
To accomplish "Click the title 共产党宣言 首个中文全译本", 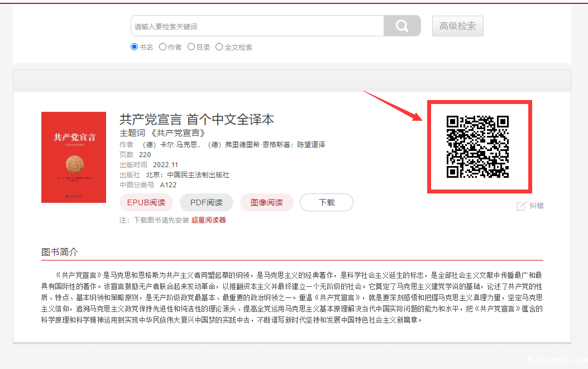I will click(197, 120).
